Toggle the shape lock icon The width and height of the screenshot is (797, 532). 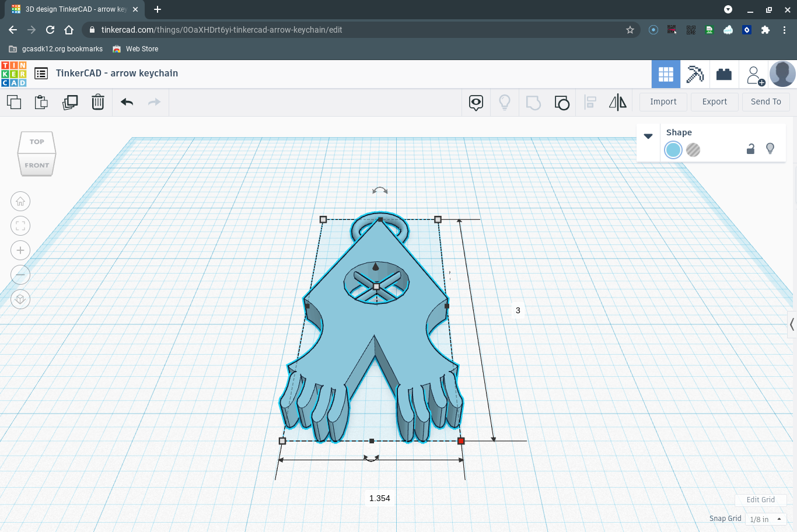point(750,149)
